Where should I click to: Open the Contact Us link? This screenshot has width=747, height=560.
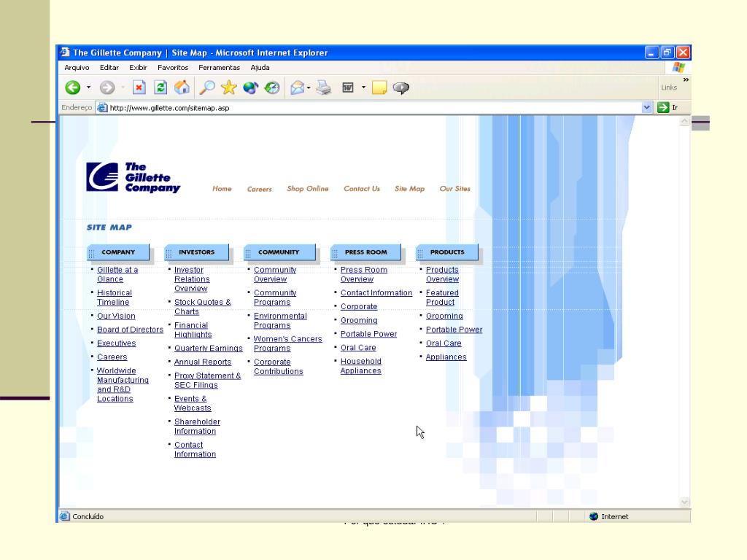tap(362, 189)
